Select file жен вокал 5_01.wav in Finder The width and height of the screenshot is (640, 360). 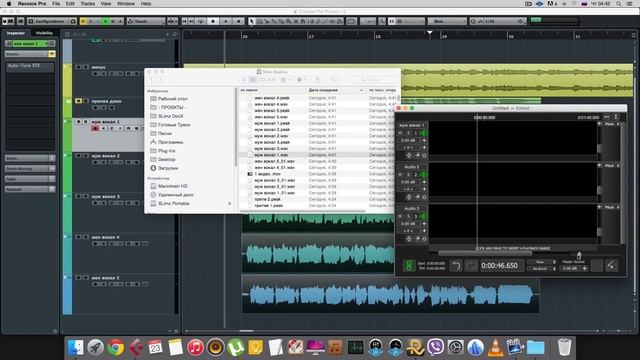(274, 161)
